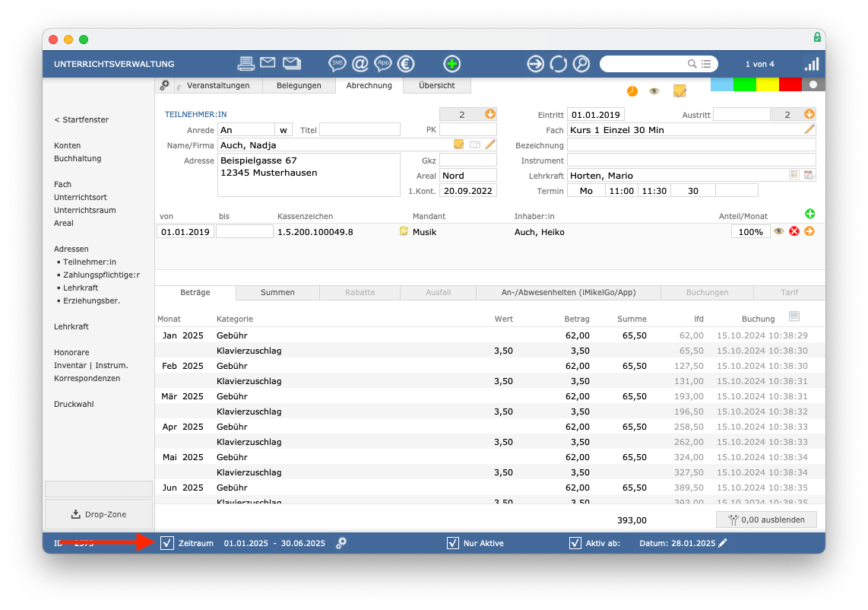The image size is (868, 610).
Task: Open Konten in the sidebar
Action: tap(67, 145)
